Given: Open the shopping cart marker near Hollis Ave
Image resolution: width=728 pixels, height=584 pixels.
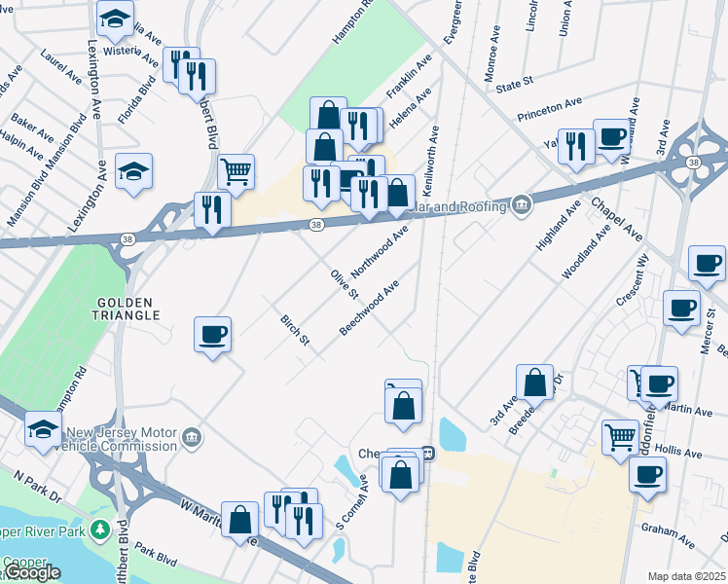Looking at the screenshot, I should [620, 440].
